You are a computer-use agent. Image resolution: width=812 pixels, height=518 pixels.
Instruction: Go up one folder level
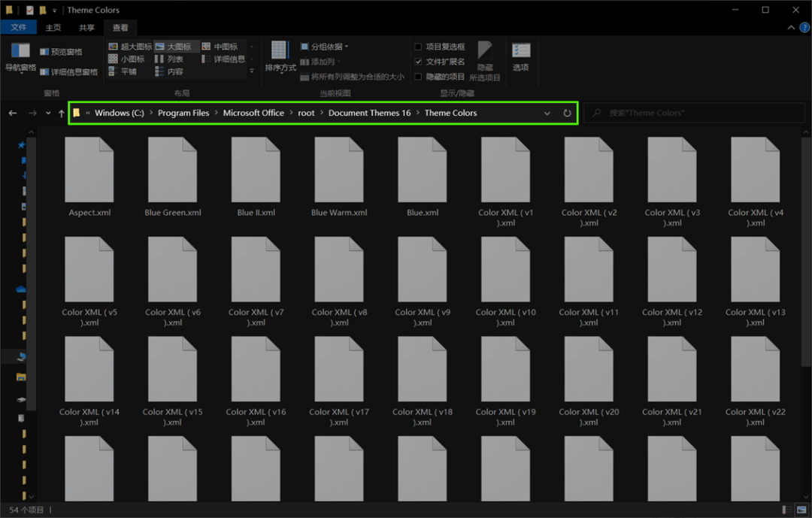coord(62,113)
